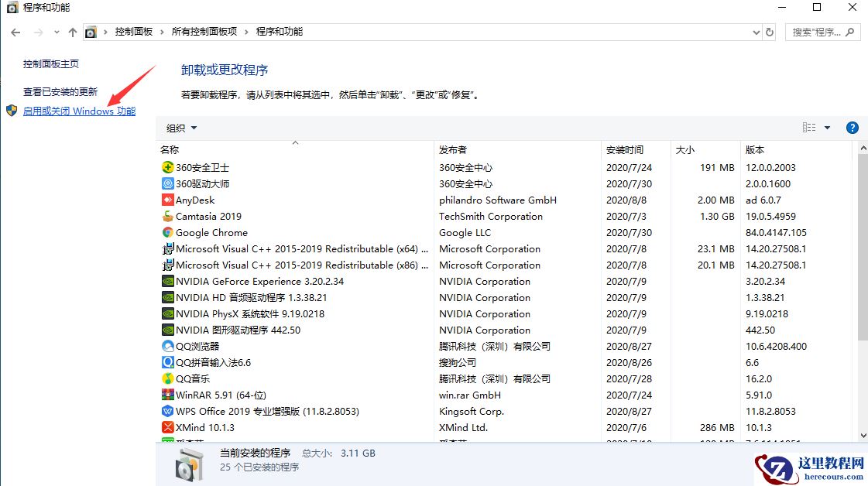Open Help via the blue question mark
The image size is (868, 486).
pyautogui.click(x=852, y=127)
